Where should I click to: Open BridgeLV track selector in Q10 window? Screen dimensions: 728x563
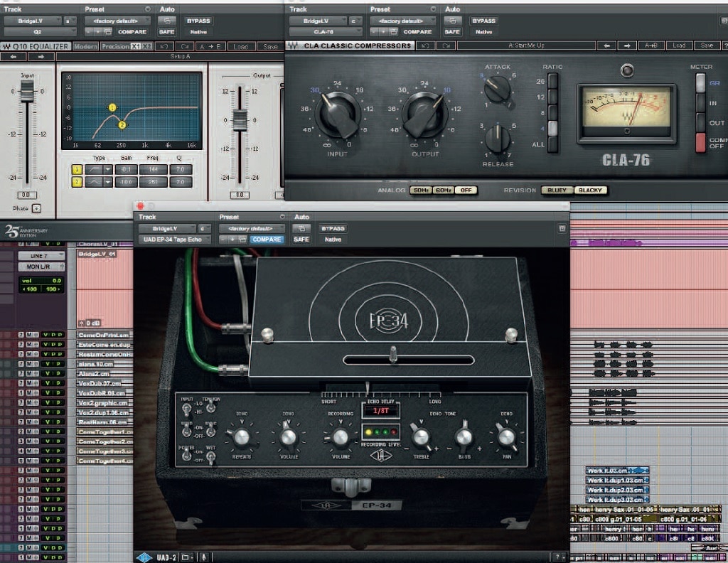coord(33,21)
